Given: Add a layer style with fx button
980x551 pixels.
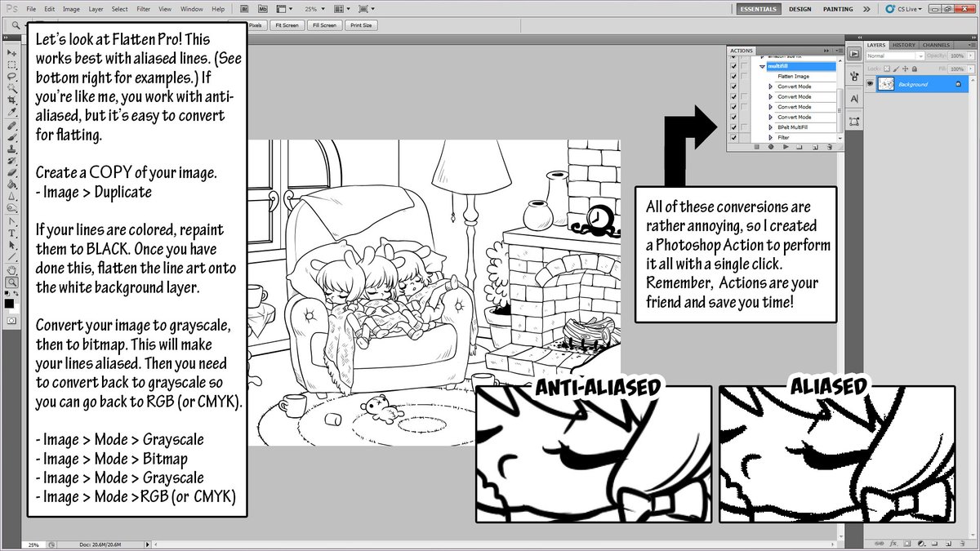Looking at the screenshot, I should point(893,544).
